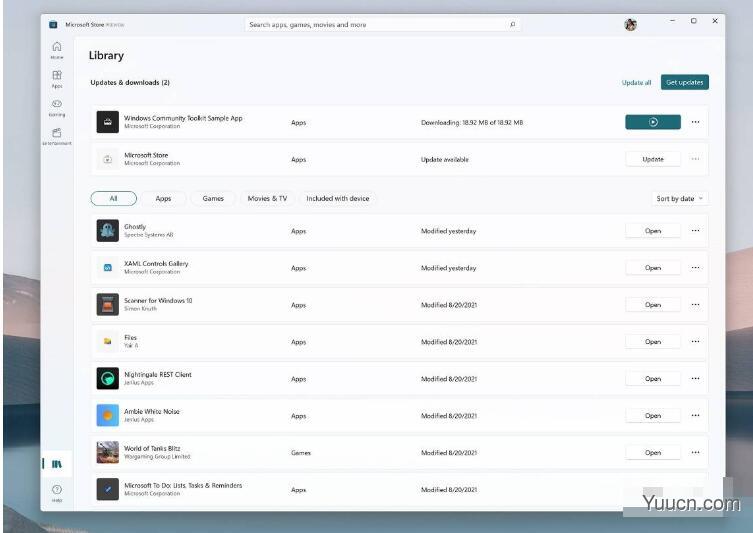Click the 'Updates & downloads (2)' heading
The image size is (753, 533).
point(130,83)
